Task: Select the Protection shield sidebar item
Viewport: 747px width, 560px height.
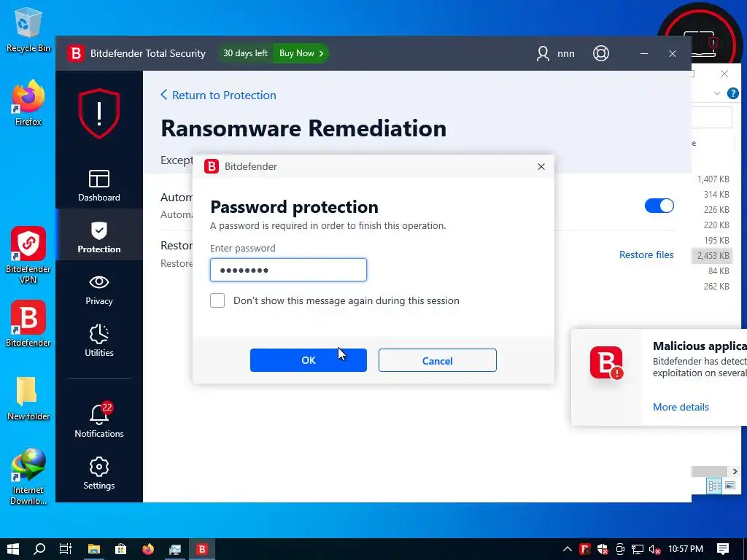Action: (99, 237)
